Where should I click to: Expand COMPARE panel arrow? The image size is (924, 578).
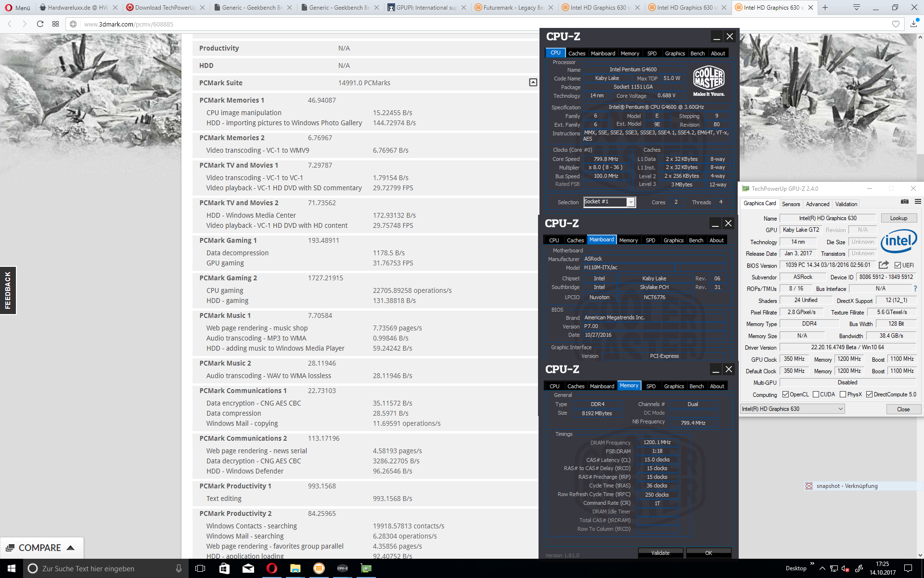(x=70, y=548)
